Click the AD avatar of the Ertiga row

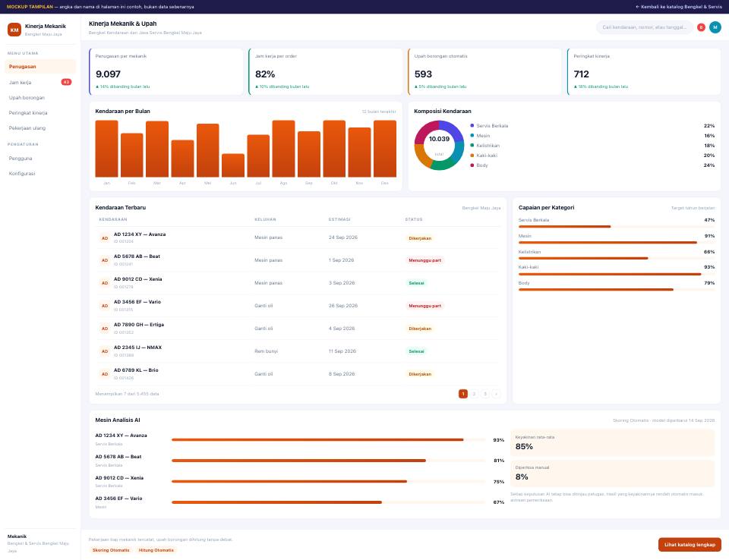[105, 329]
